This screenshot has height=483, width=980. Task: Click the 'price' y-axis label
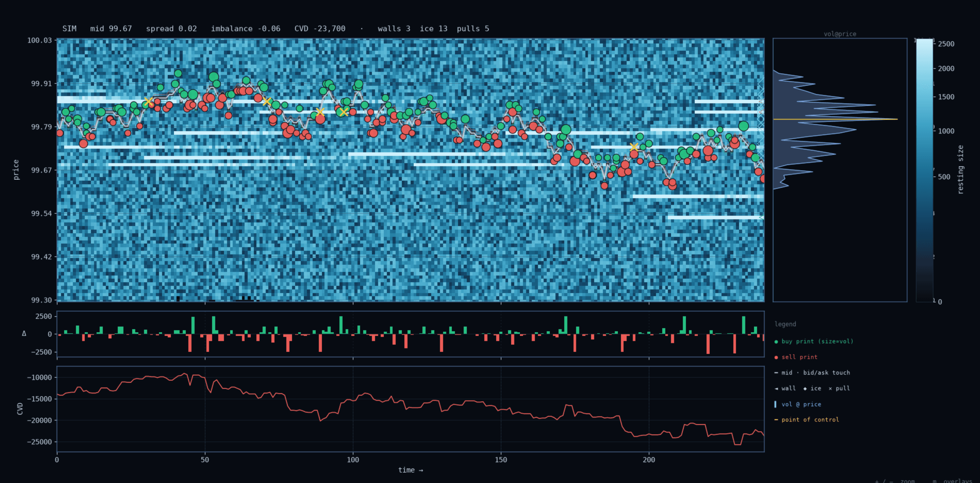pyautogui.click(x=15, y=170)
